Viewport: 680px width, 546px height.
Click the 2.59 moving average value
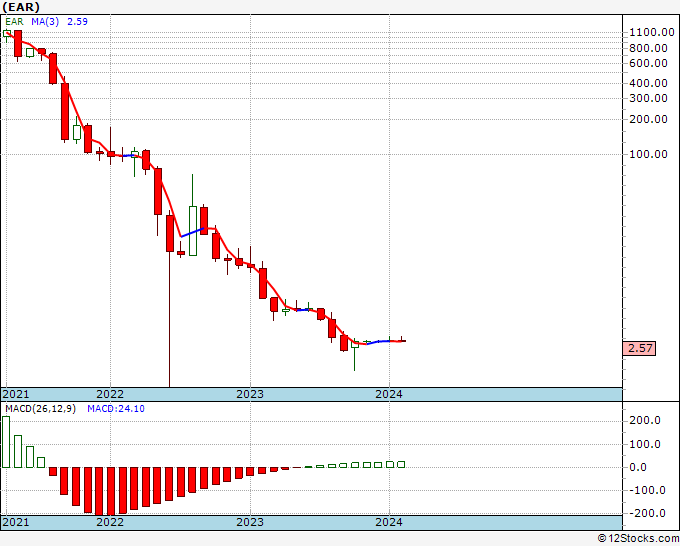coord(77,22)
